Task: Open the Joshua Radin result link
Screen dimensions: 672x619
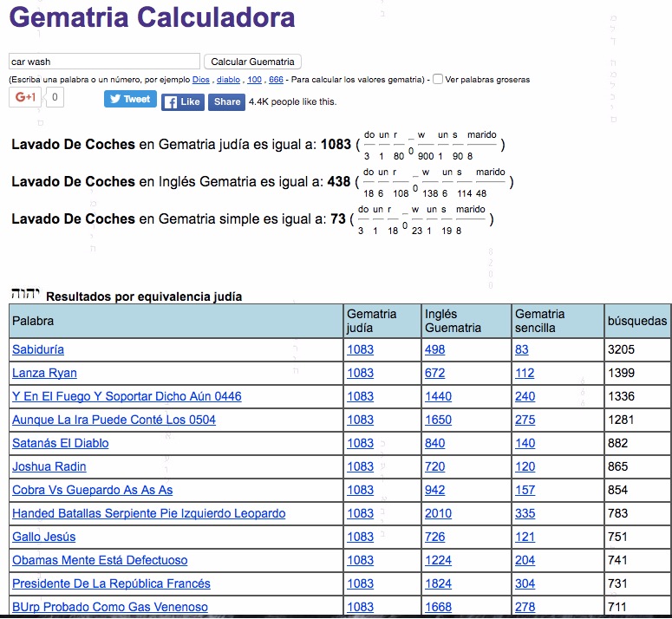Action: point(49,466)
